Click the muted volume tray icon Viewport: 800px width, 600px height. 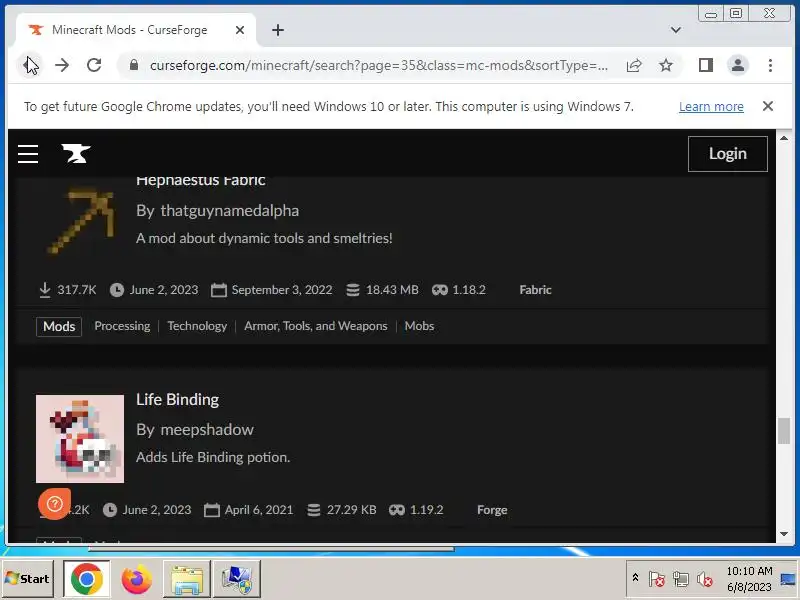[705, 579]
